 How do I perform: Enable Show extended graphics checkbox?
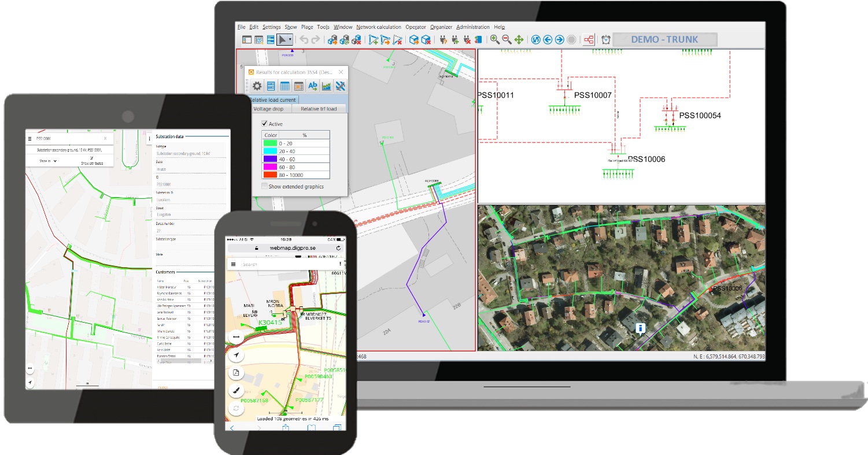[265, 187]
